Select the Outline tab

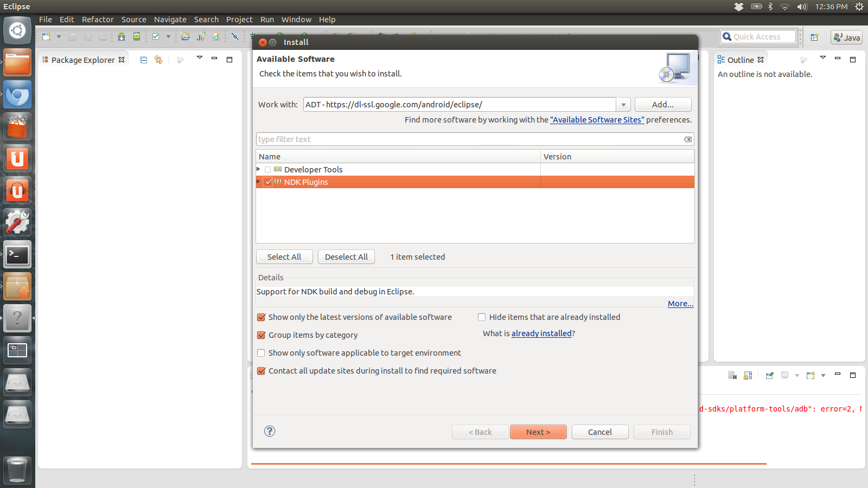pyautogui.click(x=741, y=60)
